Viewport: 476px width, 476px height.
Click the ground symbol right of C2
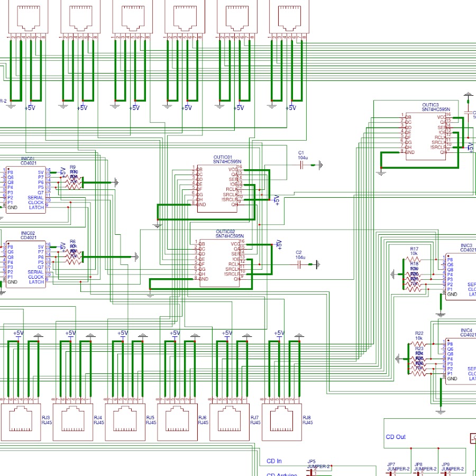point(318,265)
